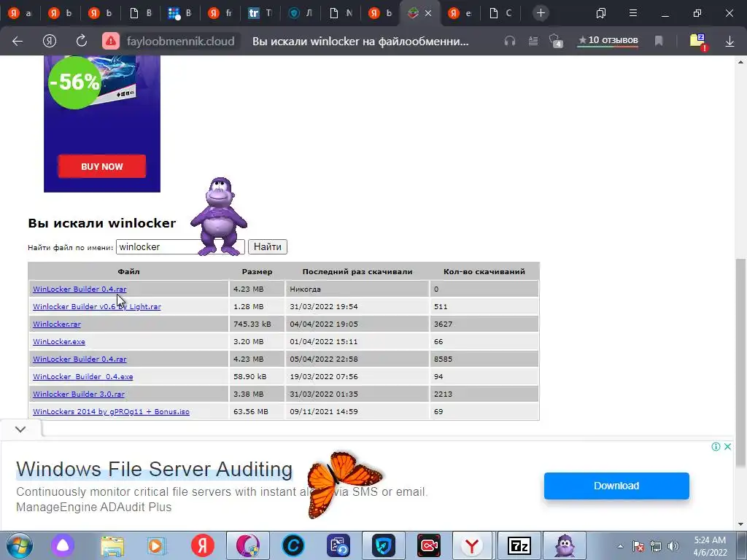Click the BUY NOW ad button
The height and width of the screenshot is (560, 747).
pos(102,166)
